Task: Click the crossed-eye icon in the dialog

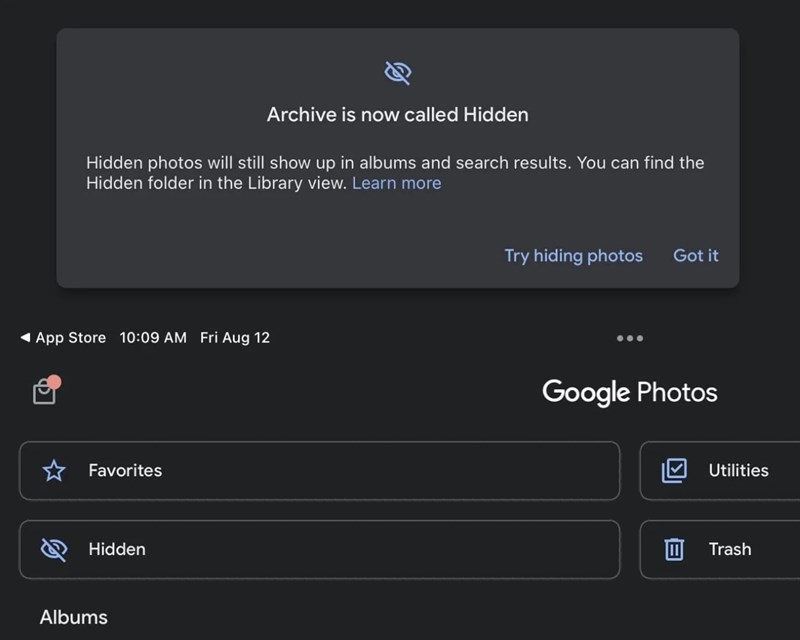Action: pos(398,71)
